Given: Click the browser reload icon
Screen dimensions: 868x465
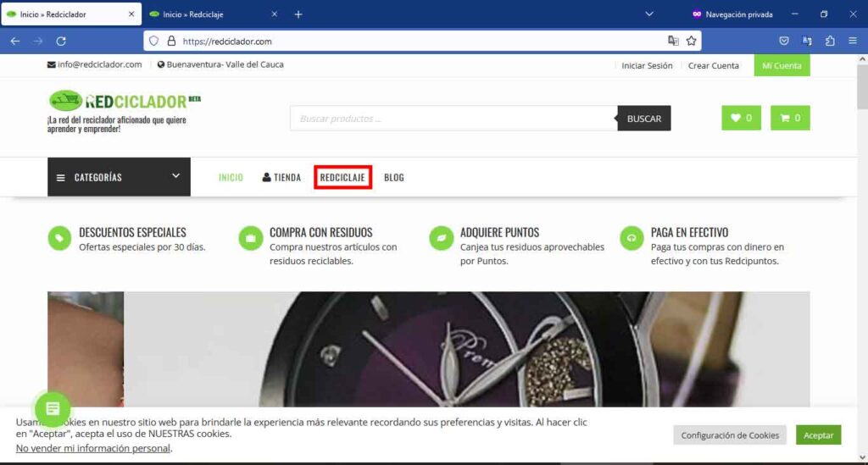Looking at the screenshot, I should click(x=61, y=41).
